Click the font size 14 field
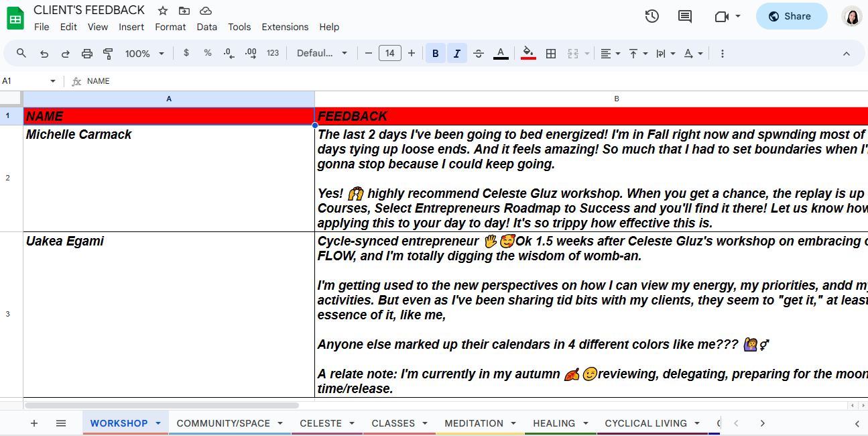Image resolution: width=868 pixels, height=436 pixels. [x=390, y=53]
